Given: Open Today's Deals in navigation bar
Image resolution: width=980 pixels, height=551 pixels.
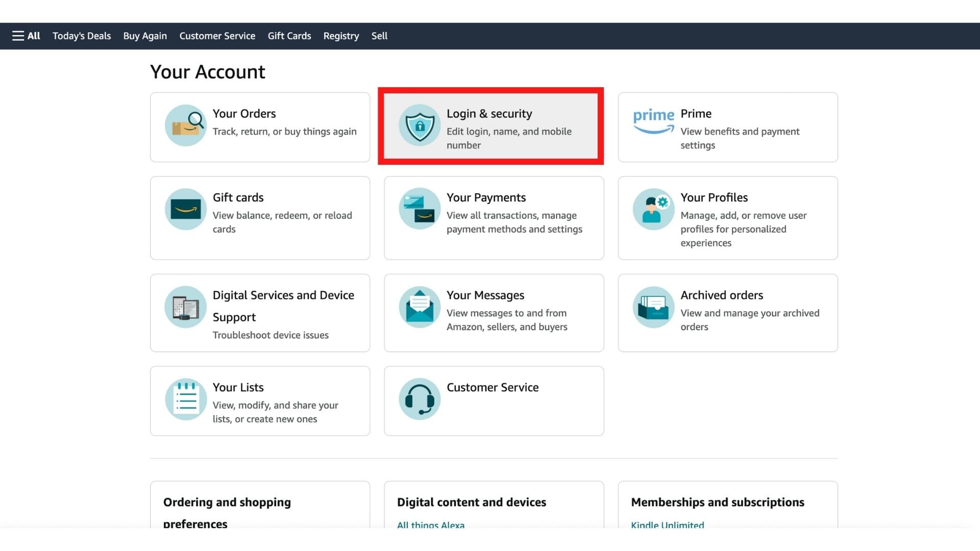Looking at the screenshot, I should [x=82, y=36].
